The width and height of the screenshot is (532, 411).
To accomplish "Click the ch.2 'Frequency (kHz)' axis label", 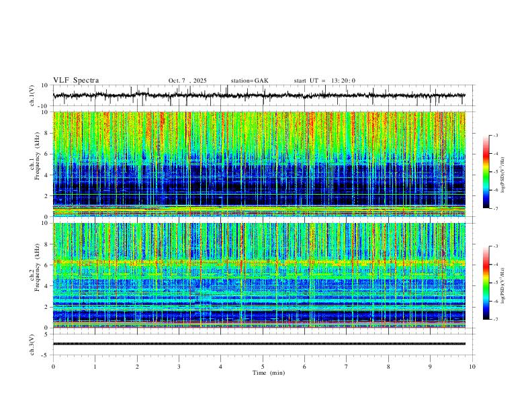I will [37, 267].
